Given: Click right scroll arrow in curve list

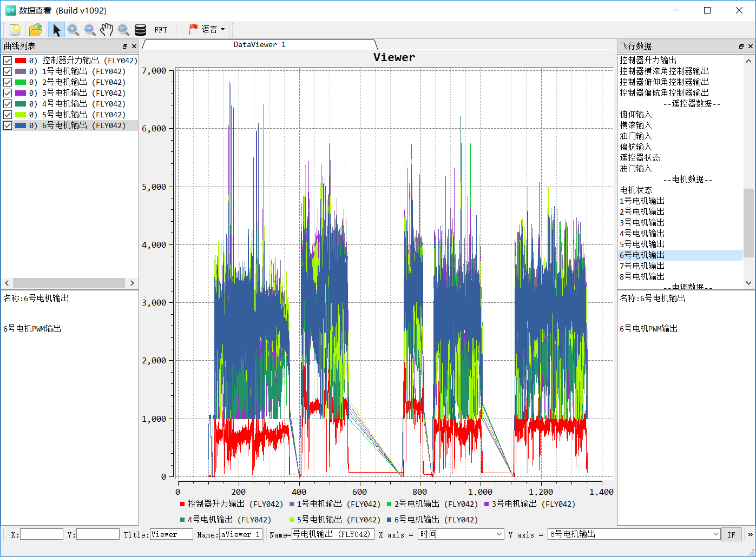Looking at the screenshot, I should (x=132, y=283).
